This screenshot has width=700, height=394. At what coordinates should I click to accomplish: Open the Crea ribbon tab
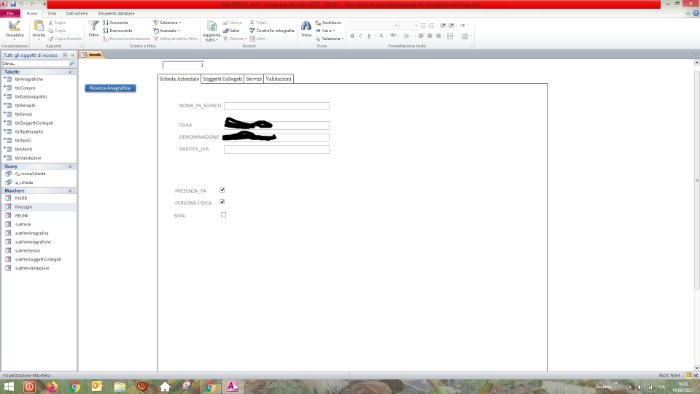[x=52, y=13]
